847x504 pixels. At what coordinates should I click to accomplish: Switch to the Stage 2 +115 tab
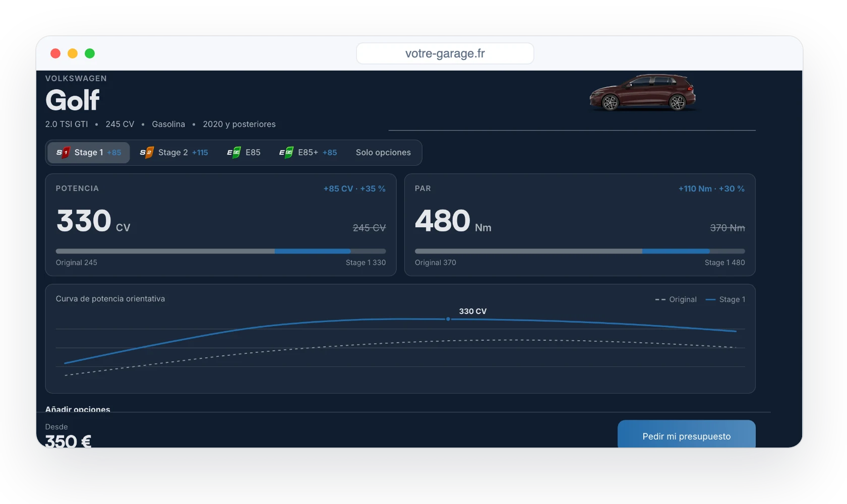point(174,153)
